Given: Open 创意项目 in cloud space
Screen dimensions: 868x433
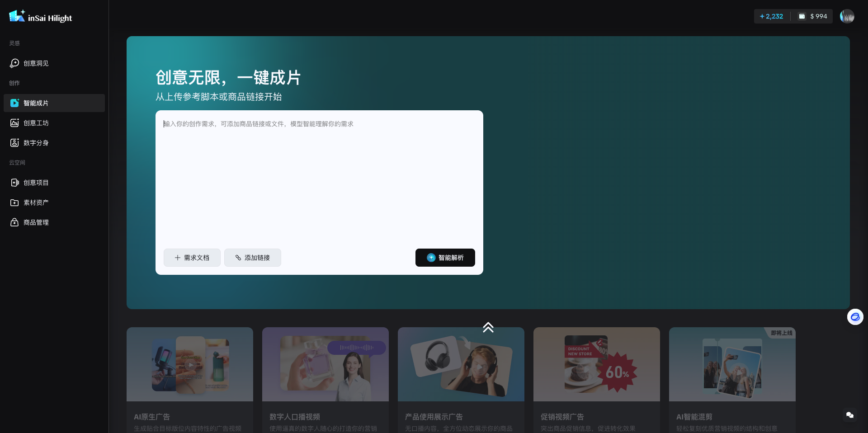Looking at the screenshot, I should 54,183.
